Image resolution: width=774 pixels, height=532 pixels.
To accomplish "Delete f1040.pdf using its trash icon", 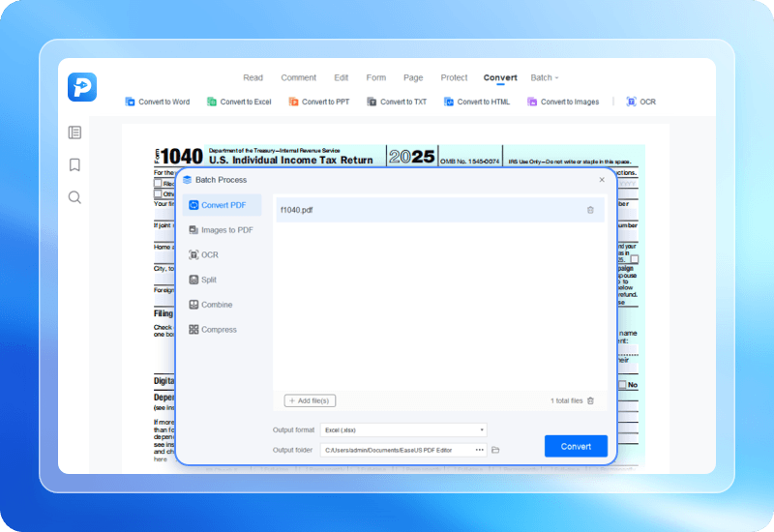I will (590, 210).
